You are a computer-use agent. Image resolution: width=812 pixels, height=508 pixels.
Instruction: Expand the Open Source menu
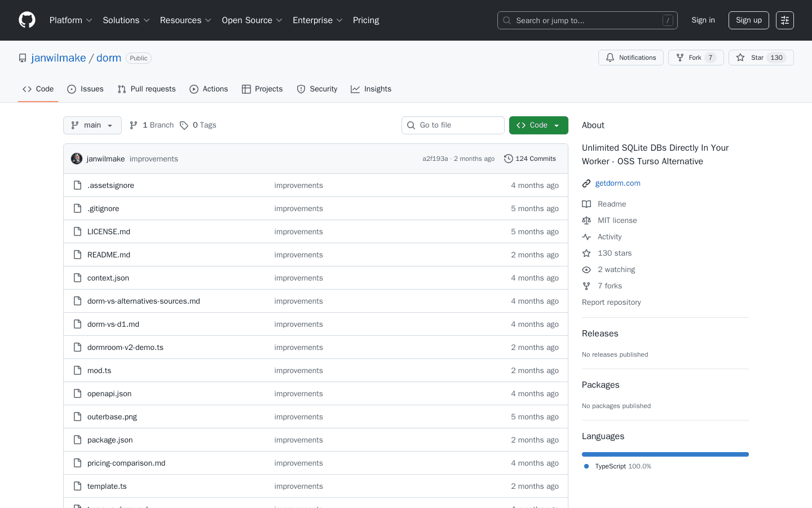click(x=252, y=20)
